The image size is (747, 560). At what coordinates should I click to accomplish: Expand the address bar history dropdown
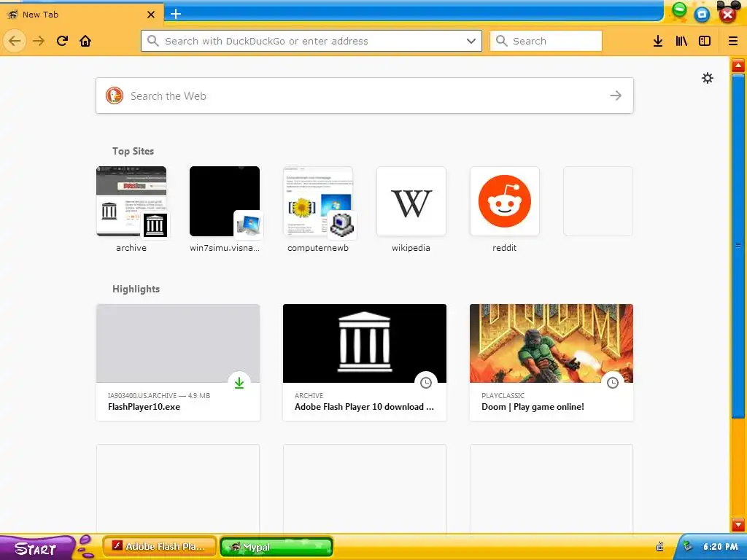(471, 41)
